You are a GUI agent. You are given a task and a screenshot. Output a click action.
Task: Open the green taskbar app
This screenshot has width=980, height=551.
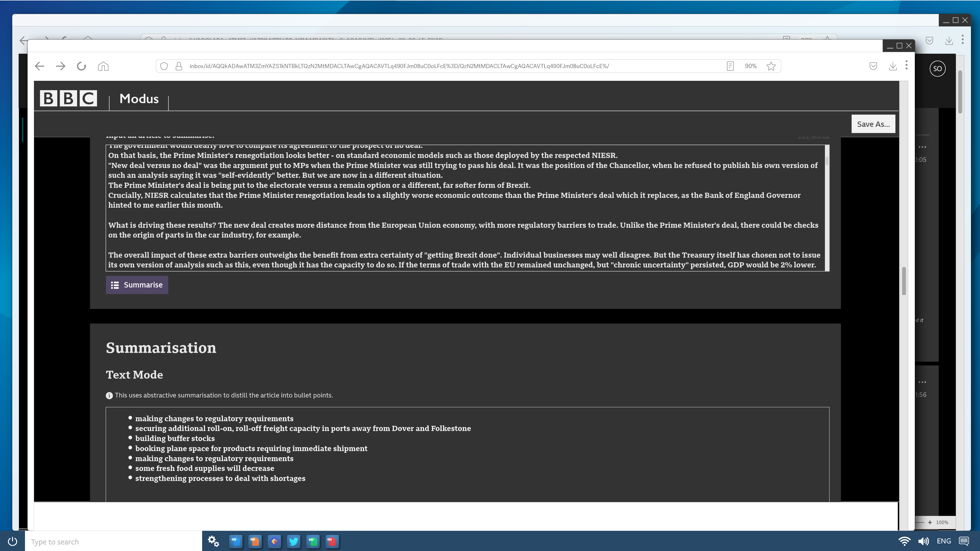pyautogui.click(x=313, y=541)
